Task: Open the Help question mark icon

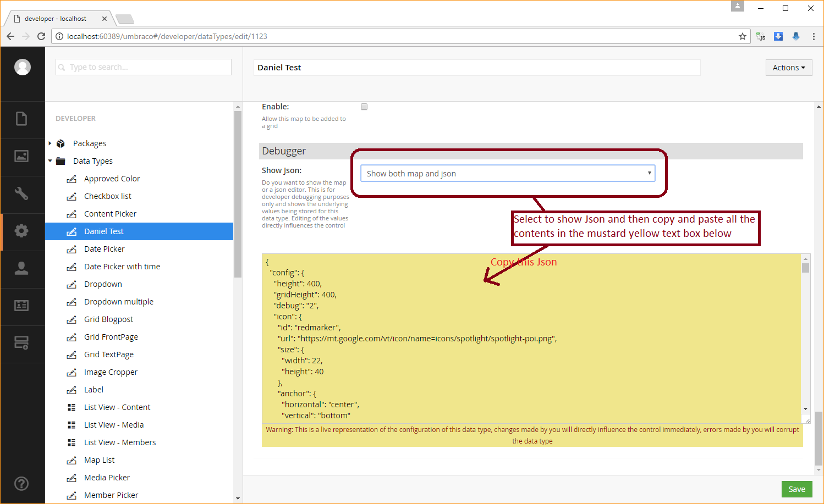Action: tap(21, 484)
